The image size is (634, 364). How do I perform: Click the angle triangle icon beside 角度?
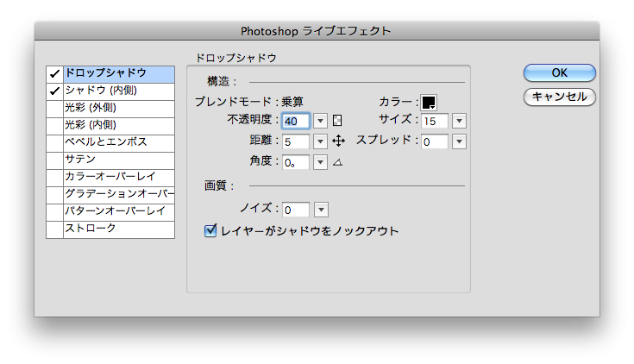point(338,161)
